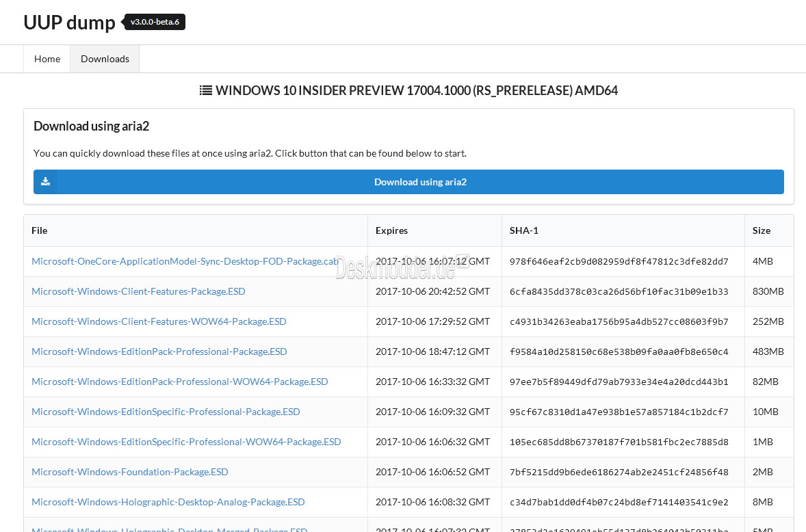
Task: Click the 830MB size cell
Action: click(768, 291)
